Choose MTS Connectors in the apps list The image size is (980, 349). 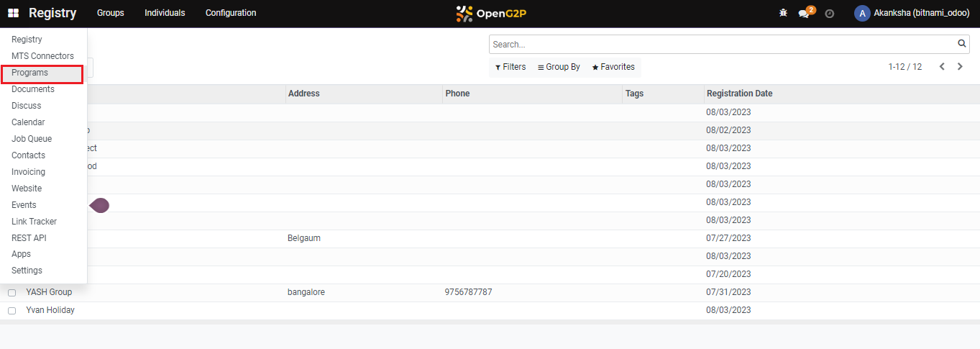pos(42,56)
